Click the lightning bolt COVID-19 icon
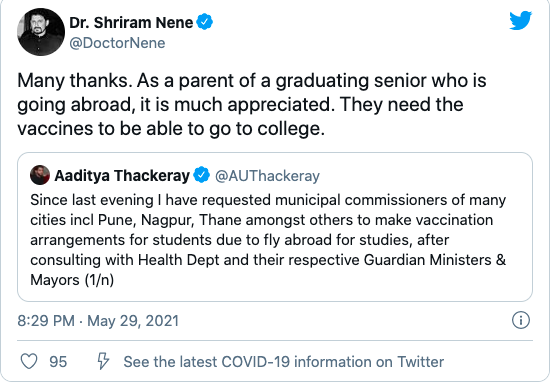Image resolution: width=555 pixels, height=383 pixels. 103,361
